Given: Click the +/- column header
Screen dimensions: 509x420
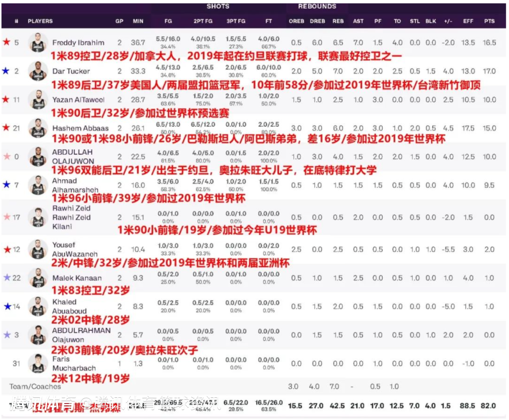Looking at the screenshot, I should pos(448,21).
